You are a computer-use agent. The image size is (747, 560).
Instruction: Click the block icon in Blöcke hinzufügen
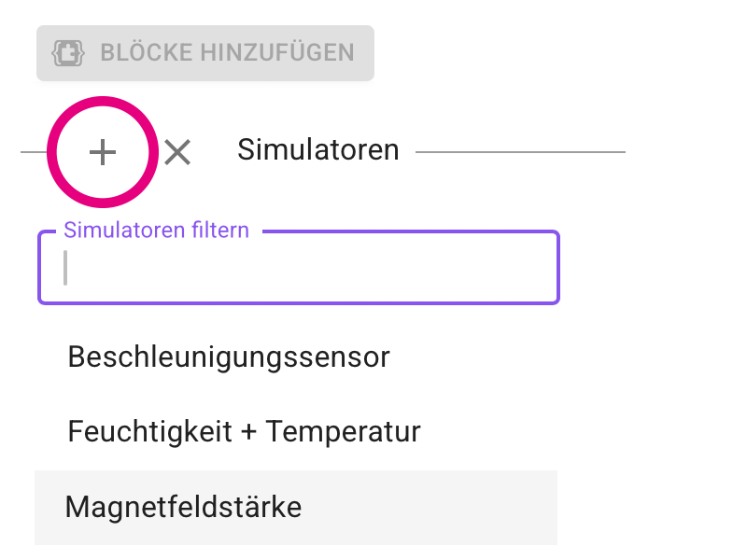click(x=68, y=52)
